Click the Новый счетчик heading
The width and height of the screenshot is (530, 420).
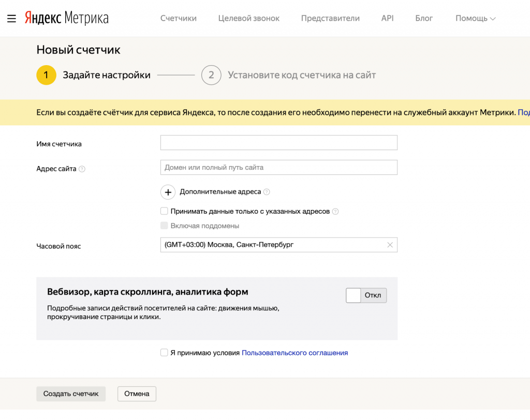[x=79, y=50]
